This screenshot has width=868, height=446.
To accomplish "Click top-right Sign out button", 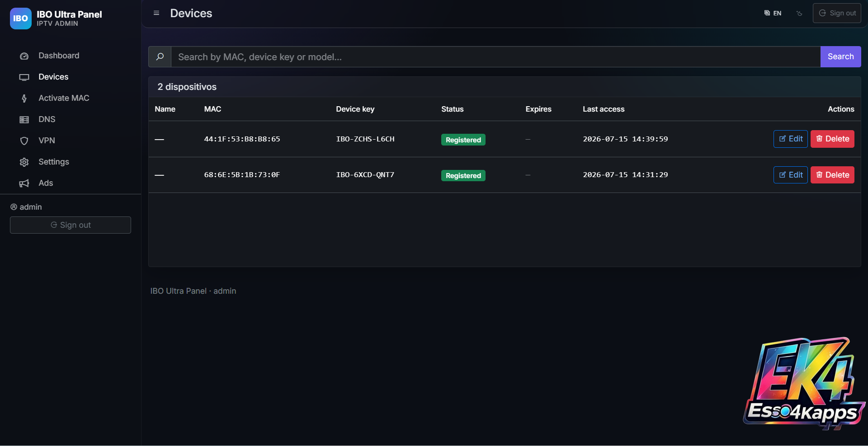I will (x=837, y=13).
